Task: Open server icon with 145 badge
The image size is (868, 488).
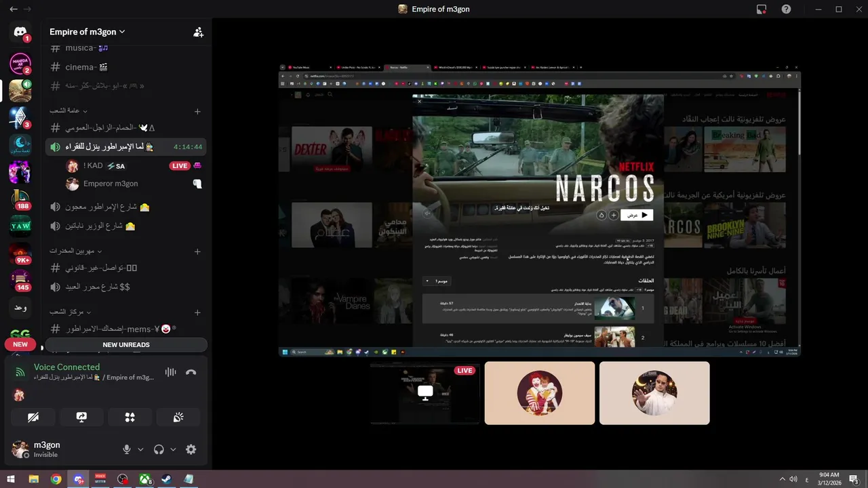Action: 20,280
